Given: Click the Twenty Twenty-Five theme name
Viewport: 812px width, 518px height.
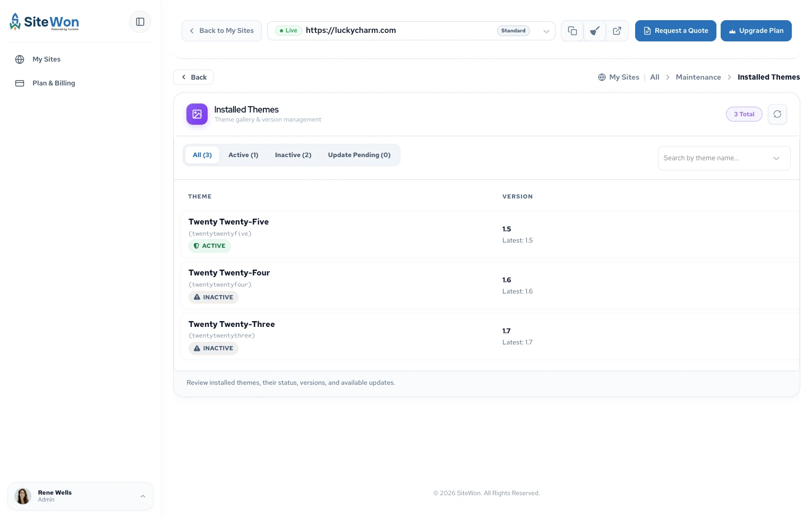Looking at the screenshot, I should 228,222.
